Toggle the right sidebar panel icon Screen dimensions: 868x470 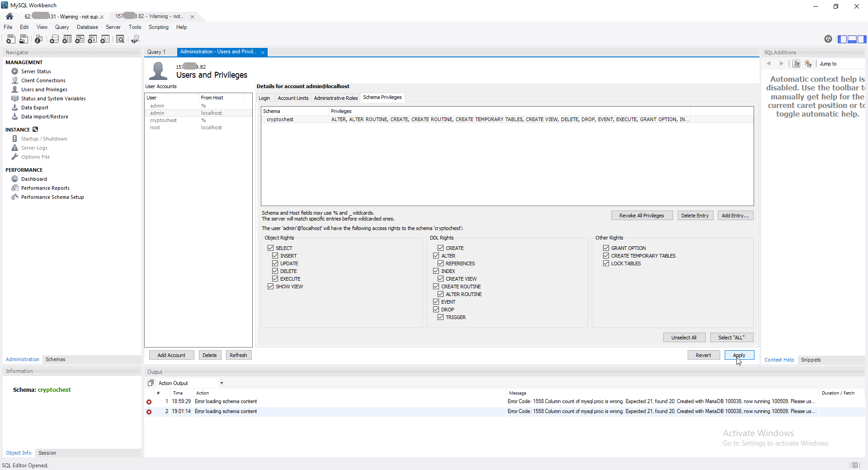point(862,39)
